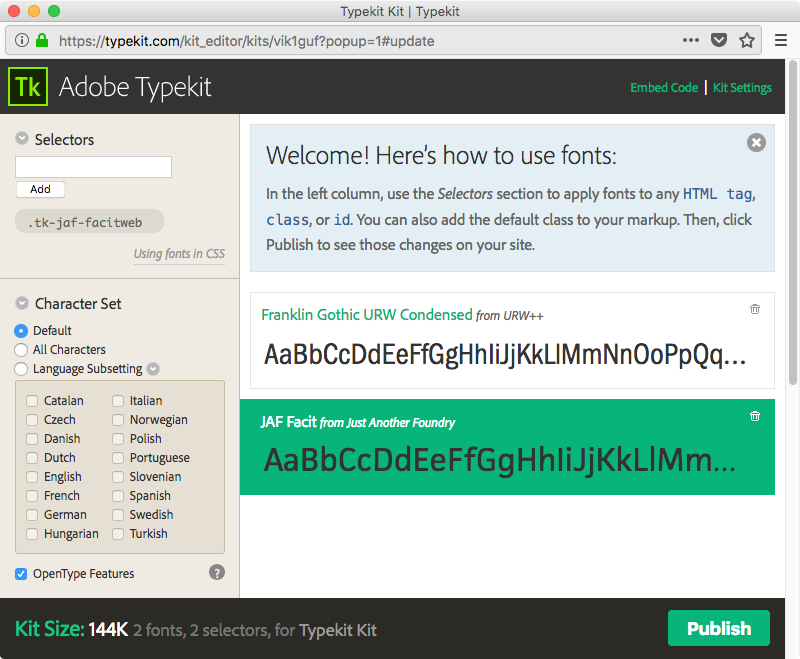Open Kit Settings
This screenshot has width=800, height=659.
point(742,88)
